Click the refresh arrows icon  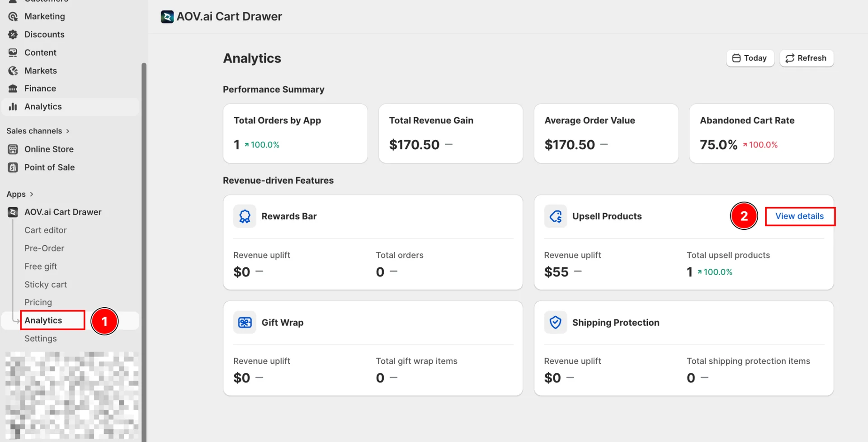tap(790, 58)
